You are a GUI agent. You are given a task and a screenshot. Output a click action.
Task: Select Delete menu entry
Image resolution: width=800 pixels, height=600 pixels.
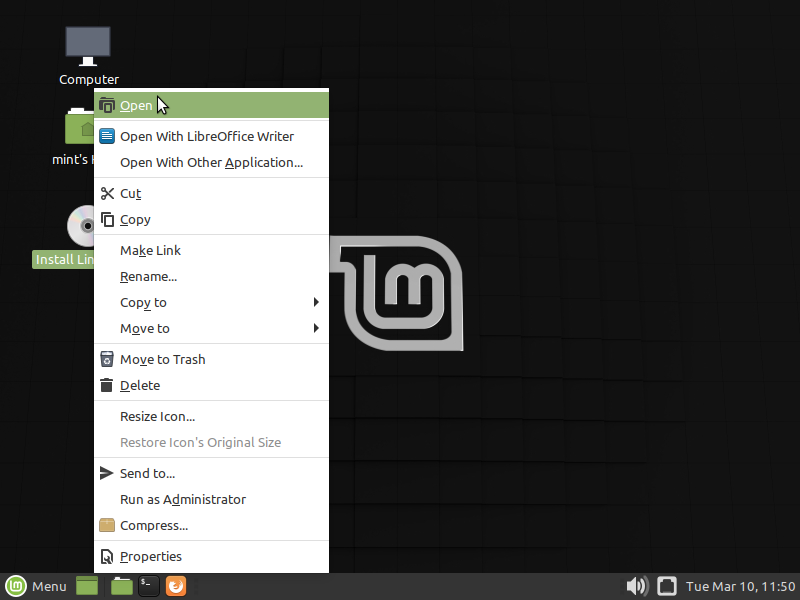212,385
